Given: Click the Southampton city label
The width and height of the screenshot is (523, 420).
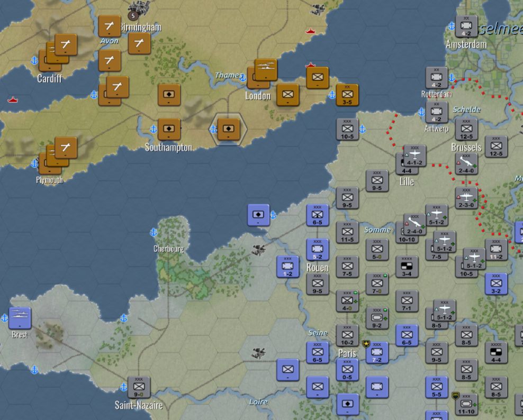Looking at the screenshot, I should coord(168,148).
